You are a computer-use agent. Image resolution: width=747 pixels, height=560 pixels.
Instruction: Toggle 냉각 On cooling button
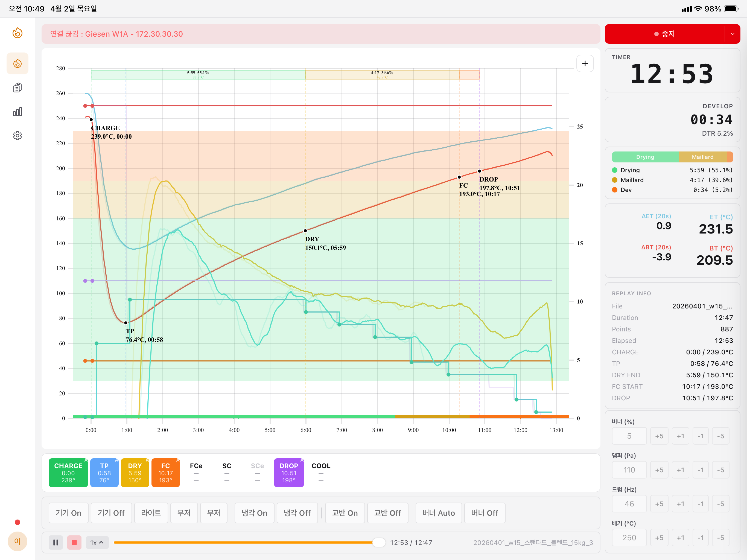tap(254, 513)
